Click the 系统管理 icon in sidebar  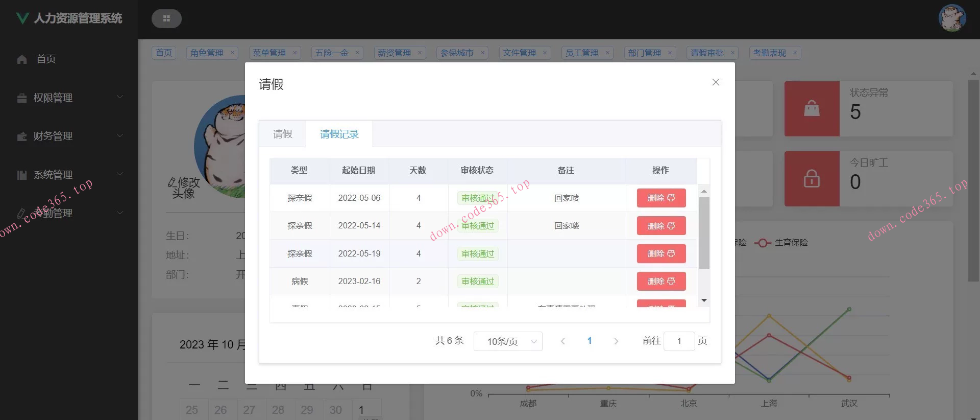pos(22,175)
